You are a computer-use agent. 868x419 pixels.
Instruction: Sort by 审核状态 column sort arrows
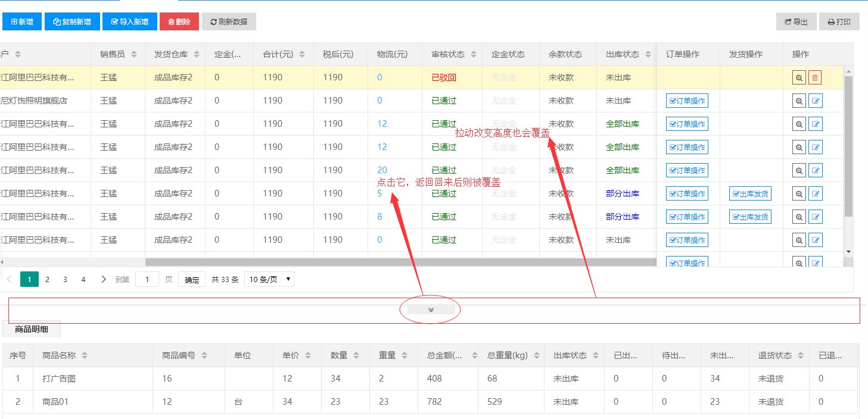coord(474,54)
